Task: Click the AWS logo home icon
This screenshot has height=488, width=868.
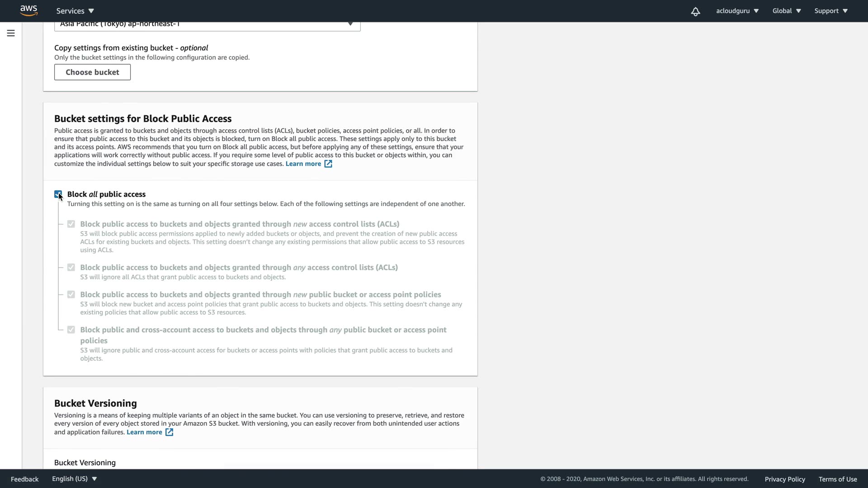Action: 28,10
